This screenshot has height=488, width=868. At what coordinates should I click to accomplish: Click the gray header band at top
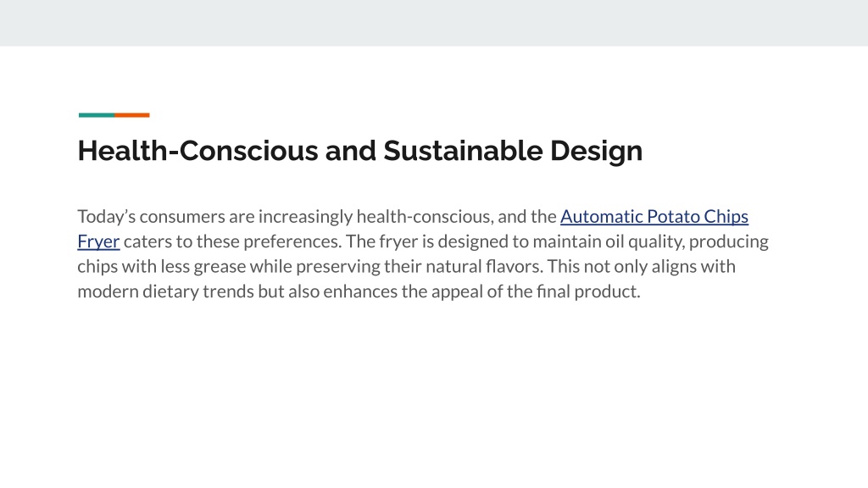click(x=434, y=23)
